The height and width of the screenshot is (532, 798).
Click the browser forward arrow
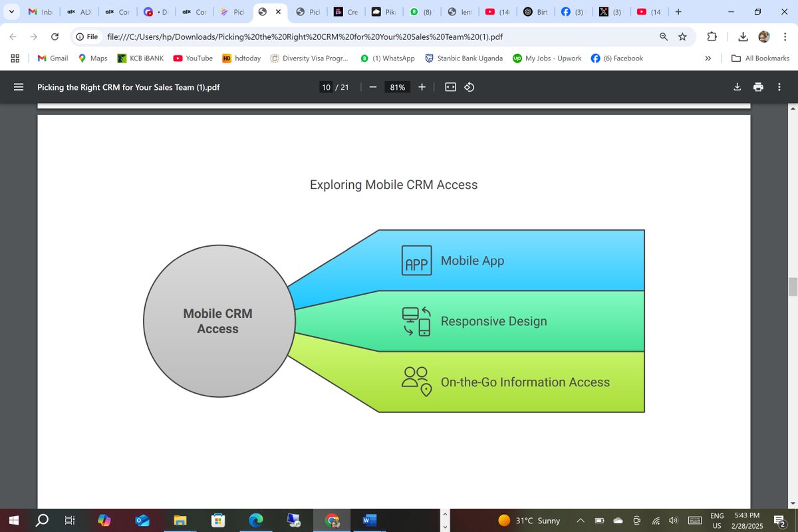(34, 37)
